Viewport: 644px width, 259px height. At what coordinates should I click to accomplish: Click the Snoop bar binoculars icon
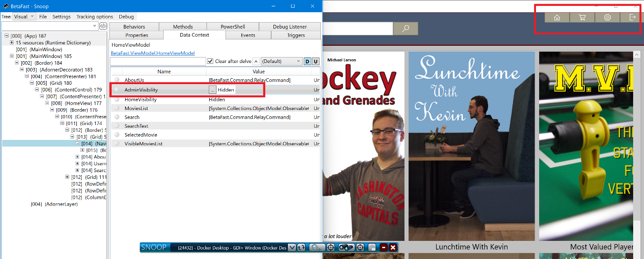(346, 247)
